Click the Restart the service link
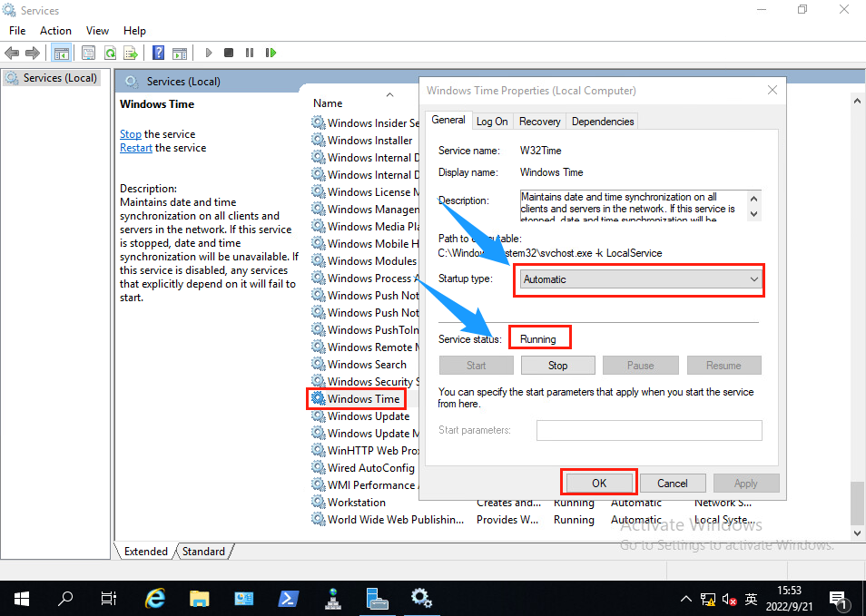The image size is (866, 616). coord(136,148)
